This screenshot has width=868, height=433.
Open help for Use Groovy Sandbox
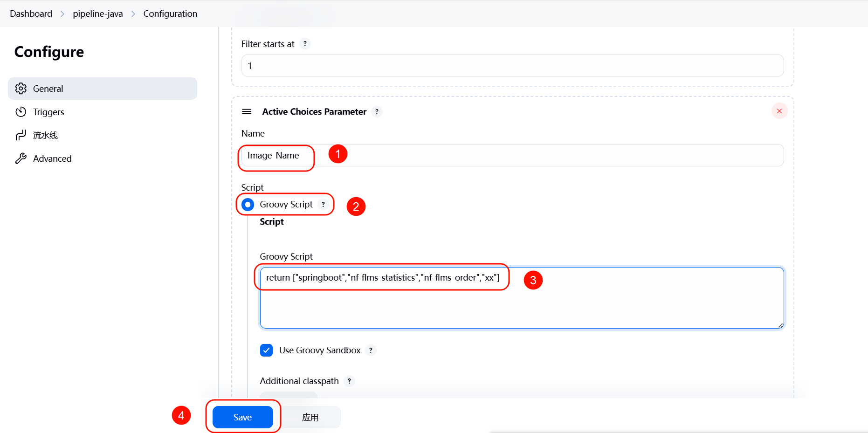pyautogui.click(x=371, y=351)
